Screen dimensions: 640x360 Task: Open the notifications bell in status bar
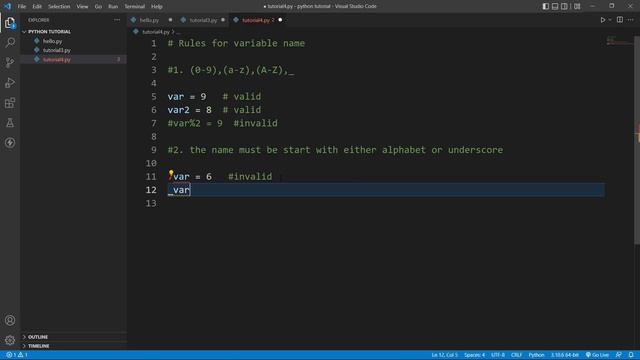coord(631,355)
